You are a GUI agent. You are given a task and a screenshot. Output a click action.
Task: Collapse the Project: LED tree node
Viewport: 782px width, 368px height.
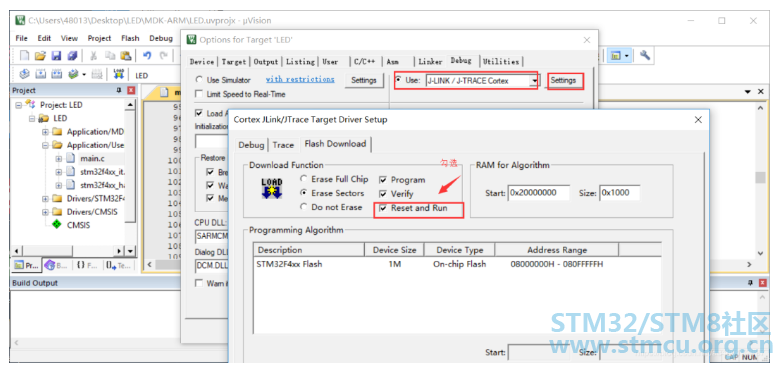tap(19, 105)
